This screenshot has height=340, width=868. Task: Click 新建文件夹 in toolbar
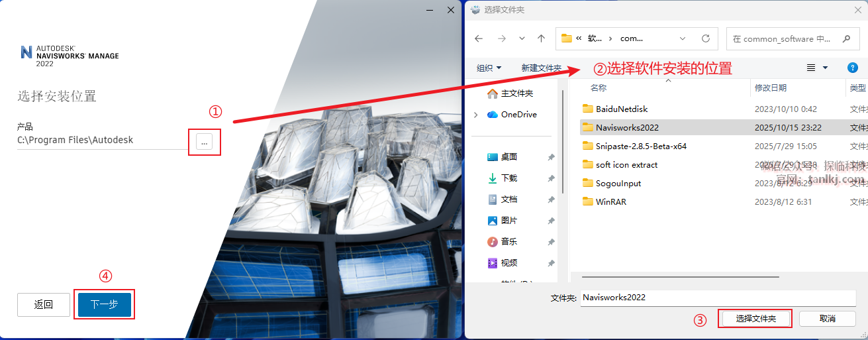click(x=541, y=68)
